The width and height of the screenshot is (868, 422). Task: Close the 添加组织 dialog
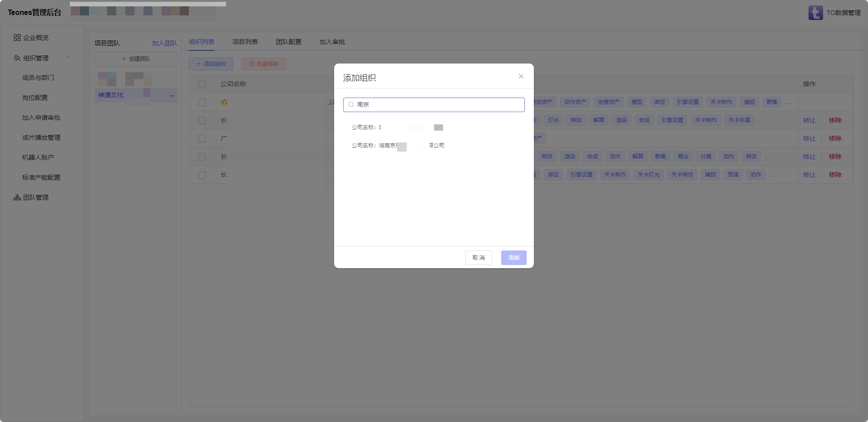(x=521, y=76)
